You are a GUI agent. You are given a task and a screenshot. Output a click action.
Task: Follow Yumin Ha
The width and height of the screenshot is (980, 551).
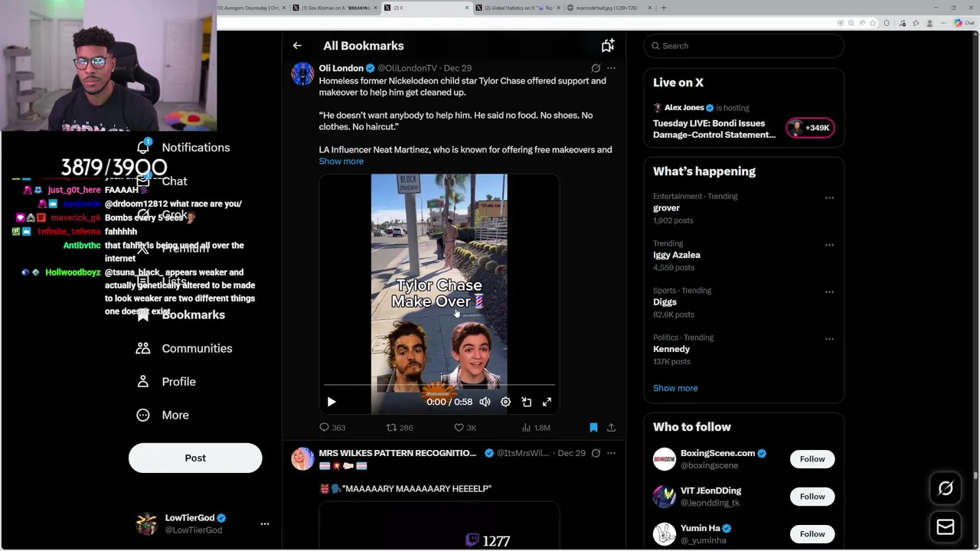click(812, 534)
